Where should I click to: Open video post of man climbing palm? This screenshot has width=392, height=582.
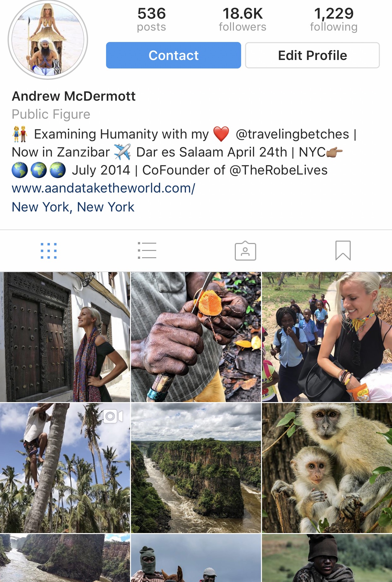[65, 468]
